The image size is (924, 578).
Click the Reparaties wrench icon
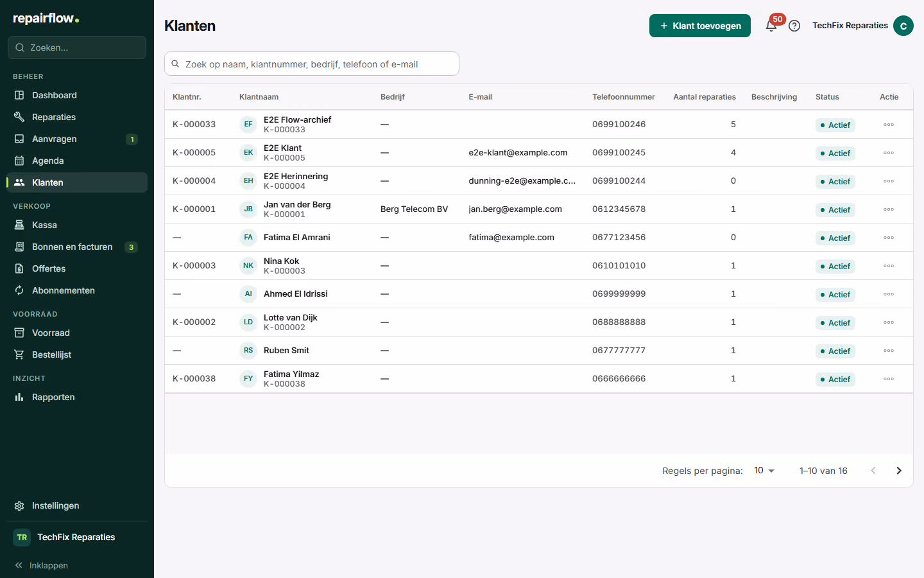pyautogui.click(x=19, y=117)
